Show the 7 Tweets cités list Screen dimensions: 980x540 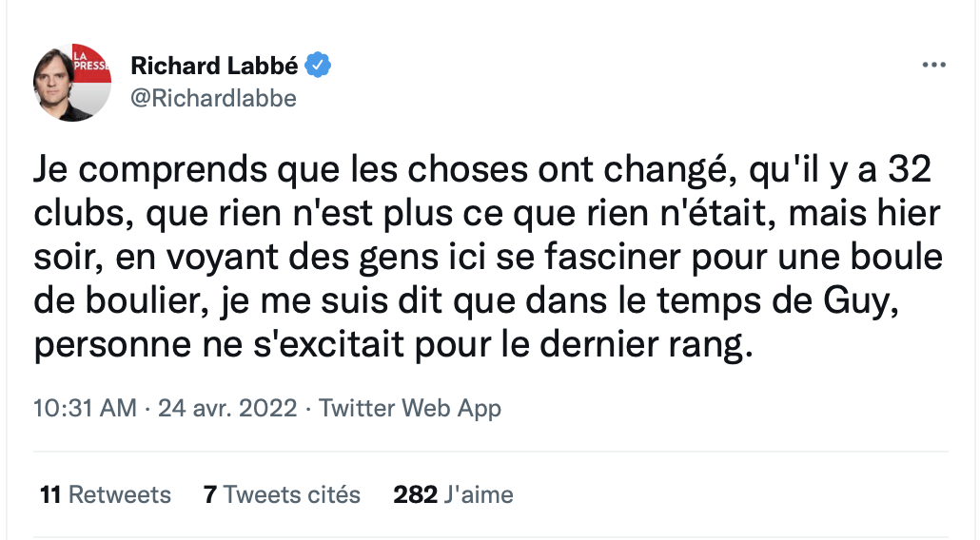pos(282,494)
